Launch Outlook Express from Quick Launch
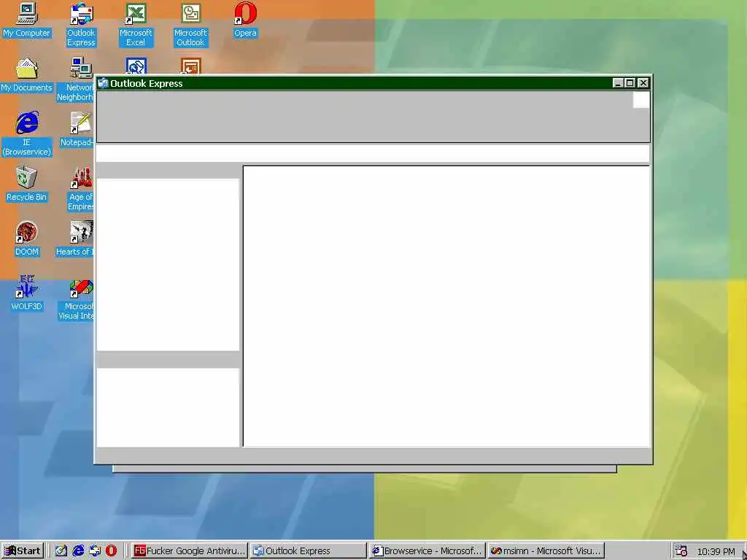The height and width of the screenshot is (560, 747). coord(95,551)
